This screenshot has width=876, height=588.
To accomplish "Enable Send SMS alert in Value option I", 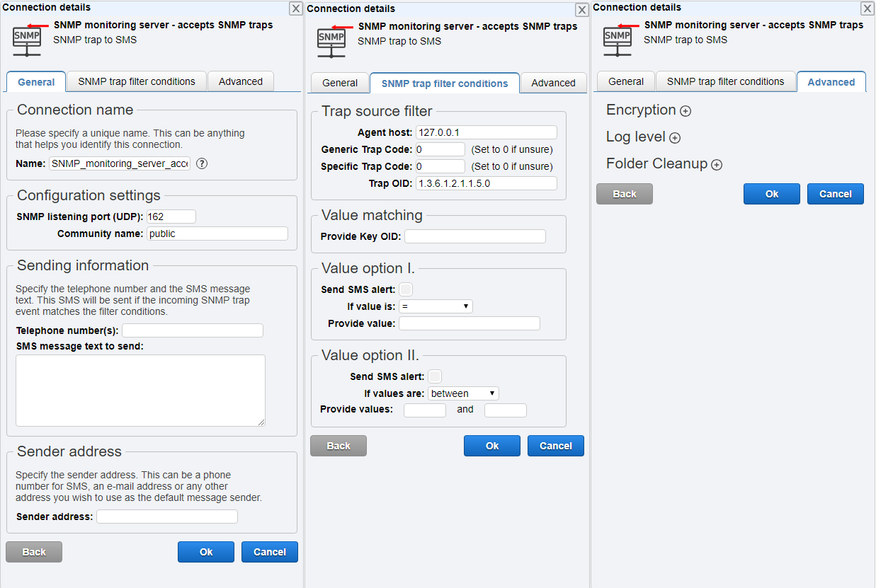I will (x=406, y=289).
